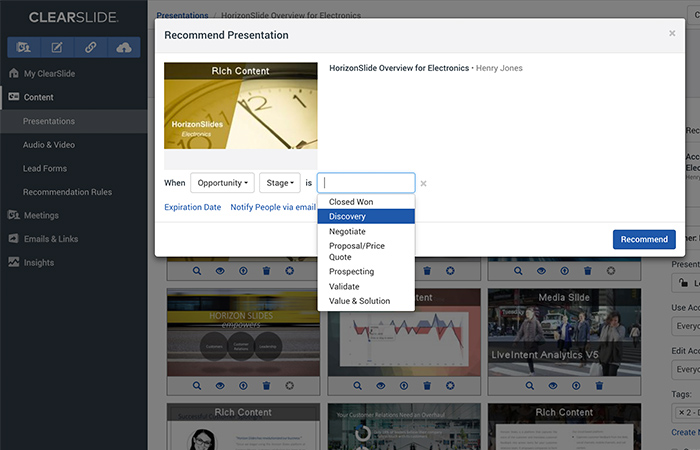Click the blue Recommend button
Screen dimensions: 700x450
tap(644, 239)
